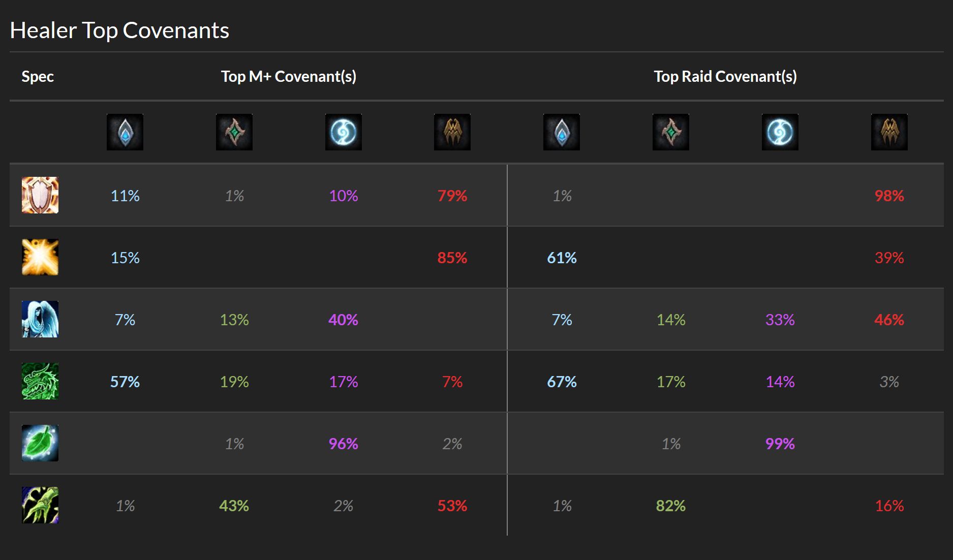Click the Holy Priest spec icon
This screenshot has height=560, width=953.
click(x=40, y=257)
